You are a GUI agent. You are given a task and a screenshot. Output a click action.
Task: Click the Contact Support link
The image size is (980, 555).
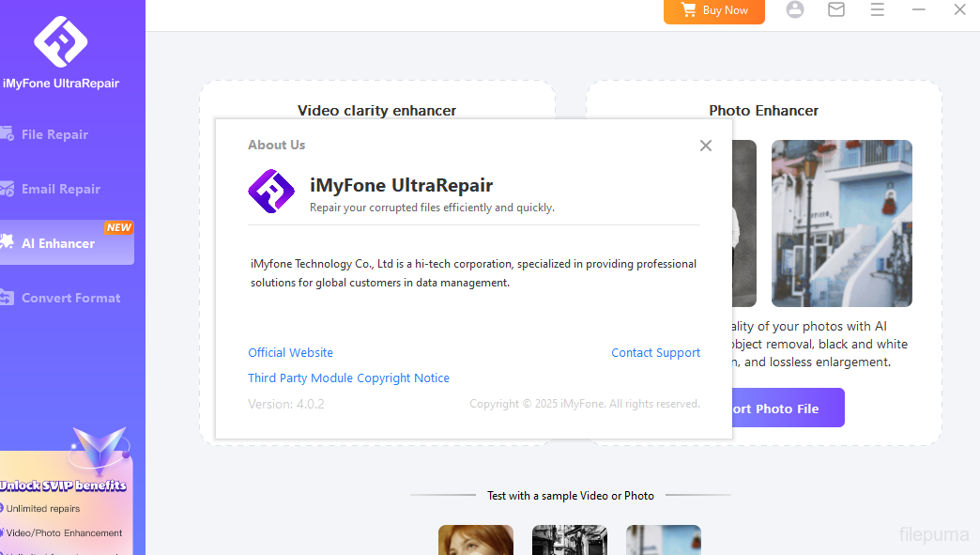pos(655,353)
